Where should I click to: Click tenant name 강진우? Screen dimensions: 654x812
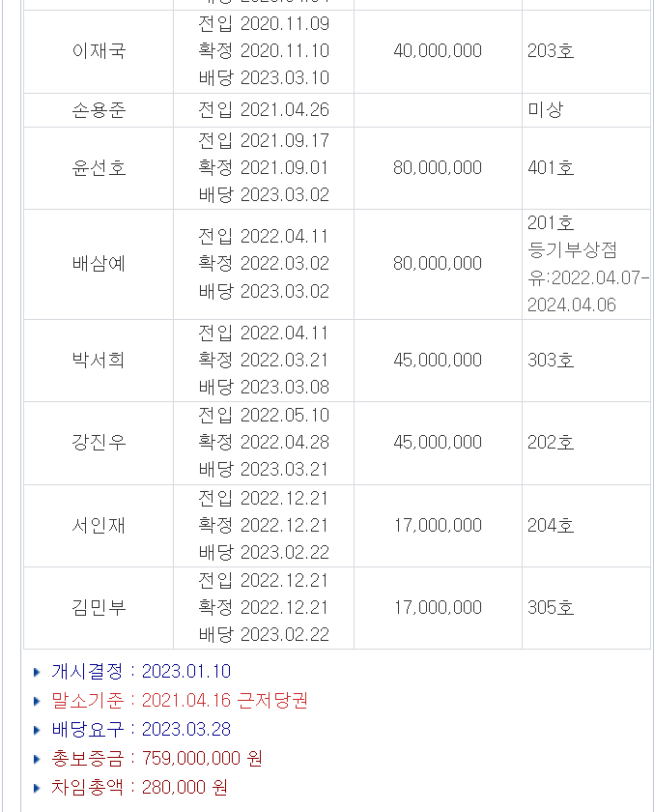point(99,443)
